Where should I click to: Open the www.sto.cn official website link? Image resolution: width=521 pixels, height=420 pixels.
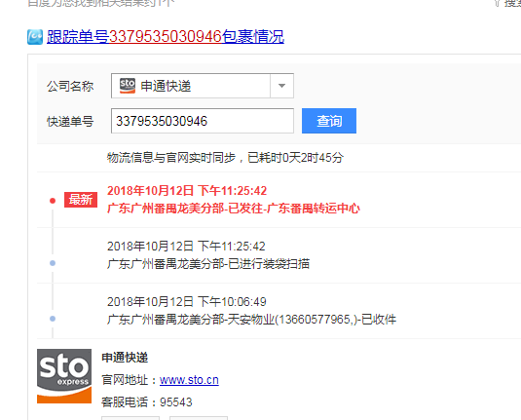click(189, 380)
